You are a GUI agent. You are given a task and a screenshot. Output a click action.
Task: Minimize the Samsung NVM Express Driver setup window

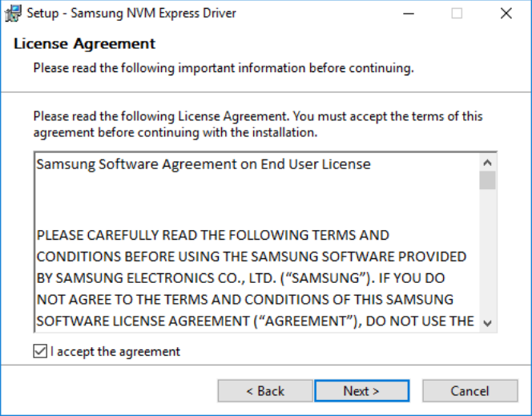pyautogui.click(x=409, y=14)
